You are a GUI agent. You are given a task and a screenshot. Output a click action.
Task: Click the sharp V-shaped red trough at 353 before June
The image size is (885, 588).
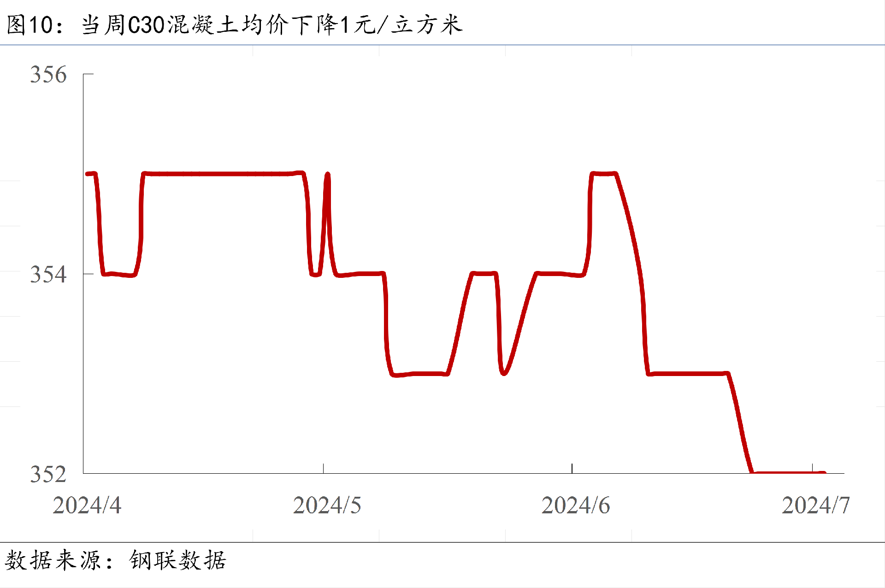point(503,373)
